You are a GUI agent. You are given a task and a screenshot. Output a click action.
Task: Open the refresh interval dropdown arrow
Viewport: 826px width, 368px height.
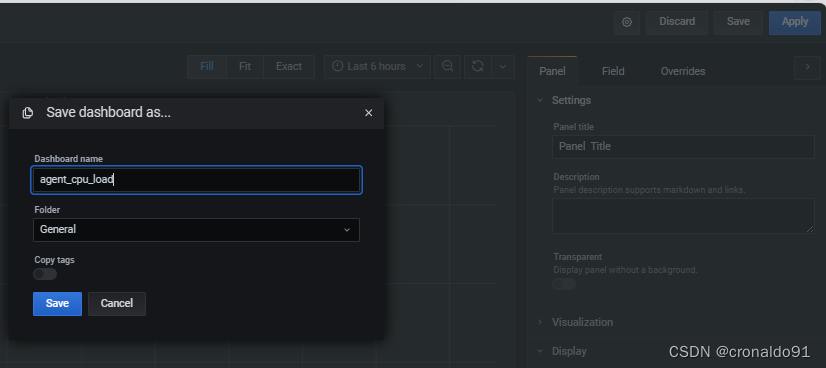pos(503,66)
